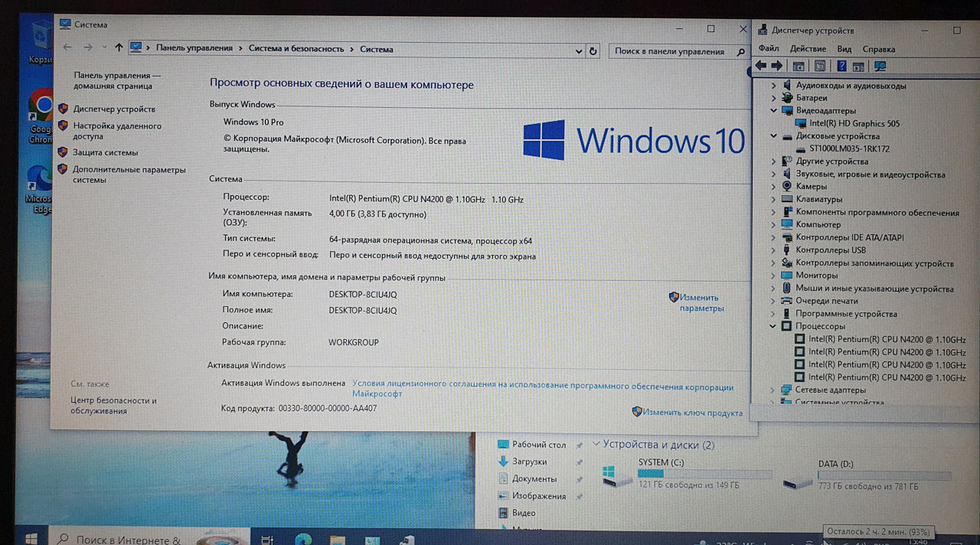Open the Файл menu in Device Manager
The height and width of the screenshot is (545, 980).
point(768,49)
